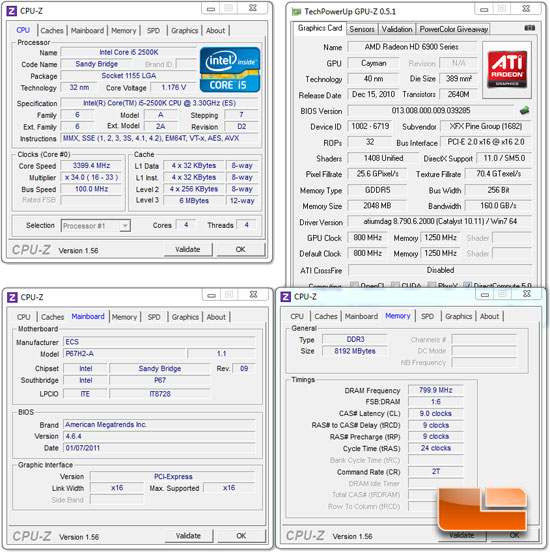Open Graphics tab in top-left CPU-Z
This screenshot has height=552, width=550.
[185, 31]
